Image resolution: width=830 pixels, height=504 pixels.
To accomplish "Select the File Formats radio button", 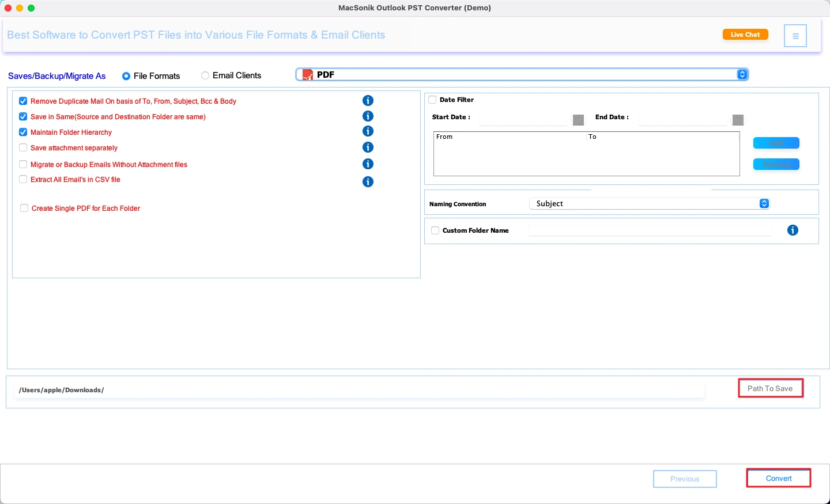I will [x=126, y=76].
